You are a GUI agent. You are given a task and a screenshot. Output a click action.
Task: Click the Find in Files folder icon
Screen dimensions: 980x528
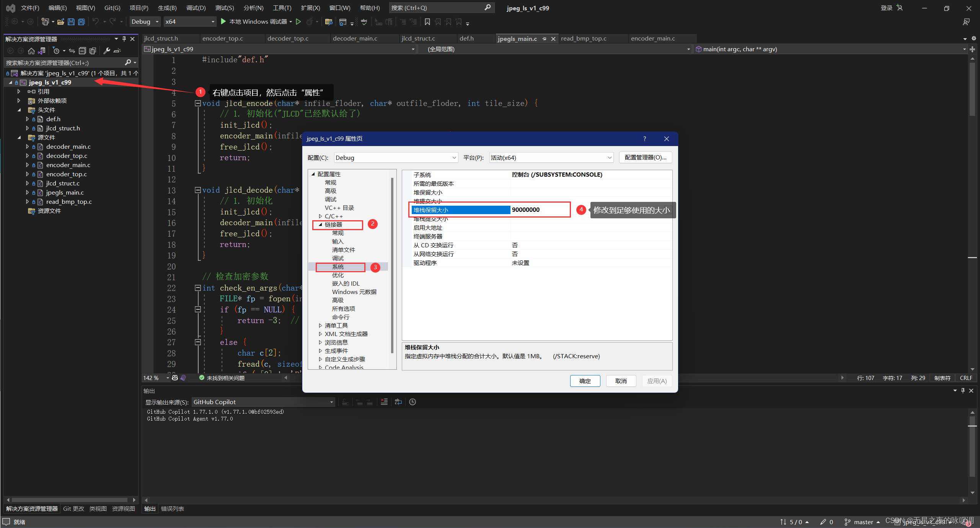328,22
